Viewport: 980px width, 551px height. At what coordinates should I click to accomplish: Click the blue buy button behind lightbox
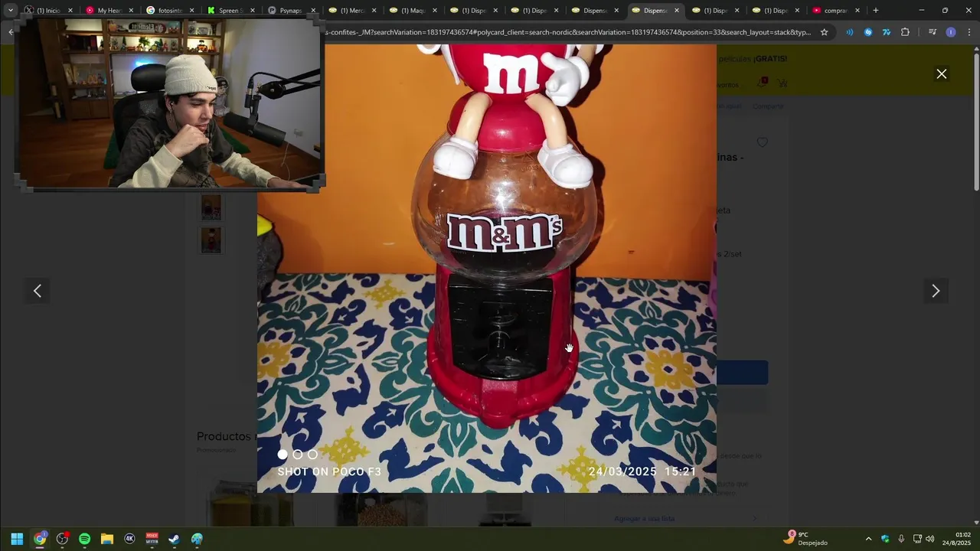pyautogui.click(x=742, y=373)
